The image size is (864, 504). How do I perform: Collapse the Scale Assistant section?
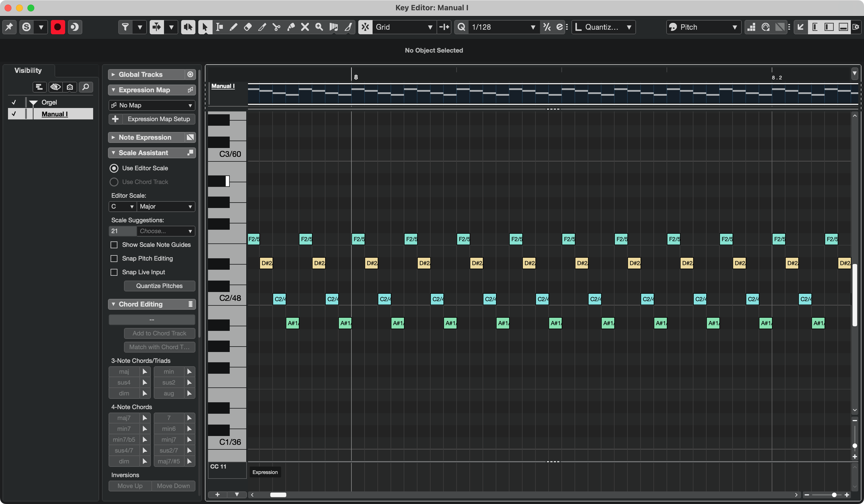point(113,153)
